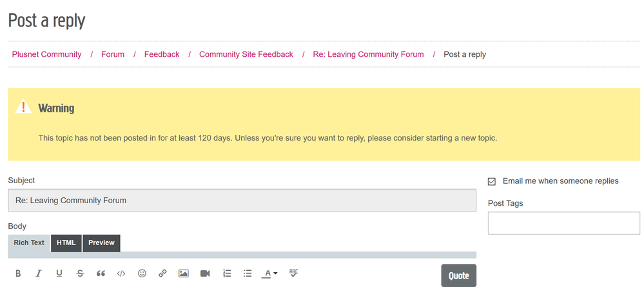Click into the Post Tags field
This screenshot has width=644, height=287.
563,223
